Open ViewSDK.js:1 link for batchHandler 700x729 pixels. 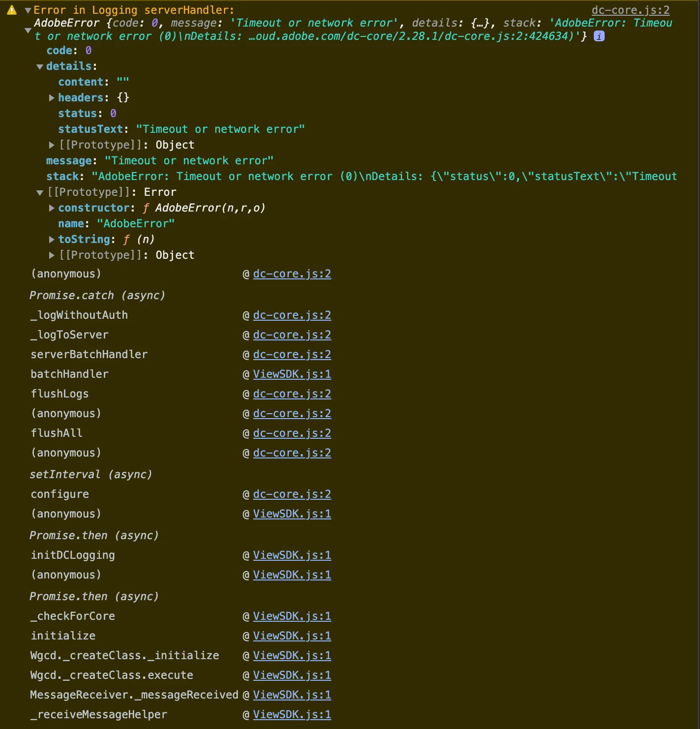(292, 374)
